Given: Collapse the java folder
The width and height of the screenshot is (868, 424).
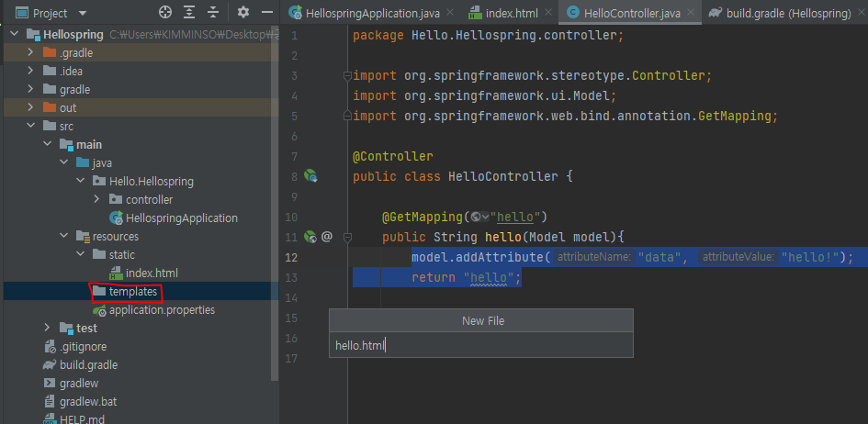Looking at the screenshot, I should click(x=64, y=163).
